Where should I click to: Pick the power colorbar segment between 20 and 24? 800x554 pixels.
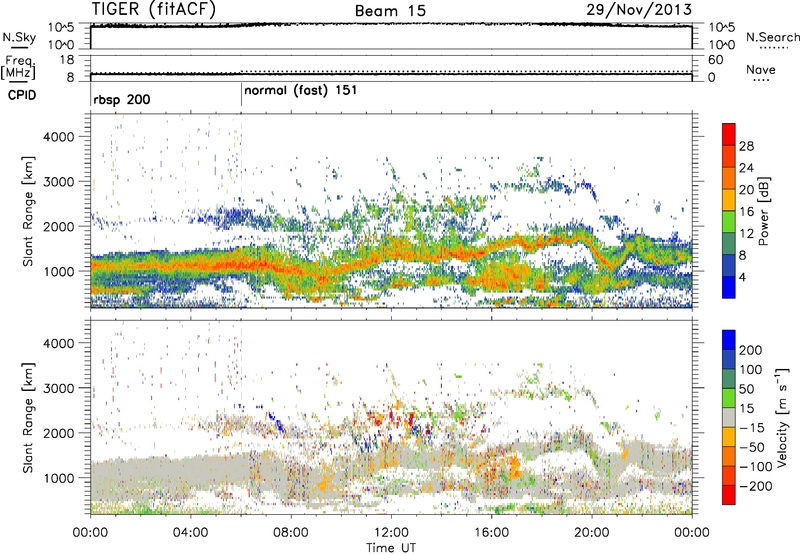coord(729,178)
